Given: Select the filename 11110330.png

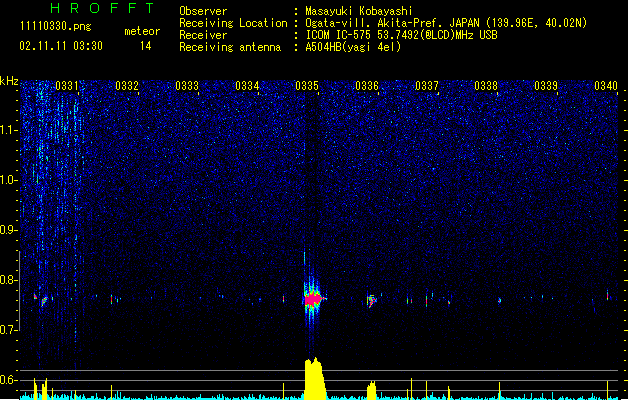Looking at the screenshot, I should tap(55, 26).
